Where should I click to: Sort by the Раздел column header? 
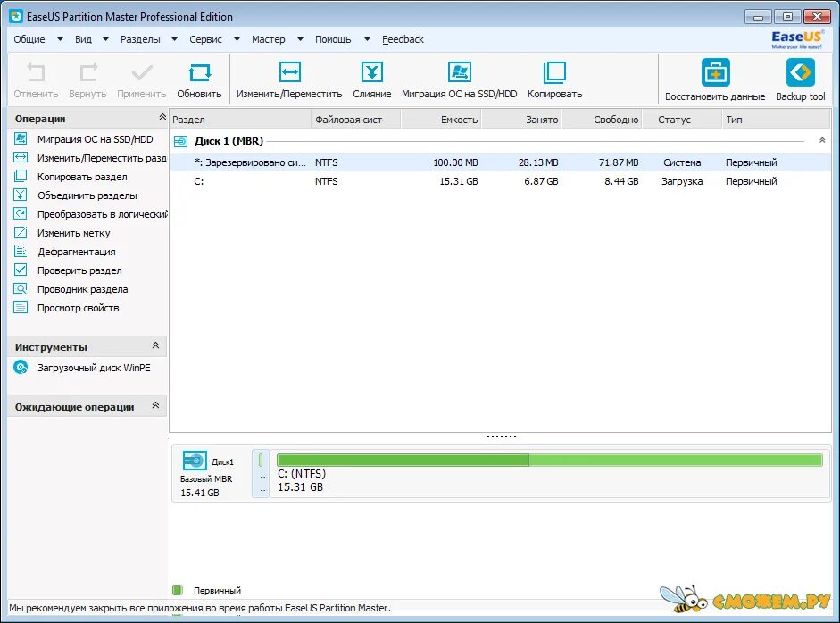coord(240,120)
